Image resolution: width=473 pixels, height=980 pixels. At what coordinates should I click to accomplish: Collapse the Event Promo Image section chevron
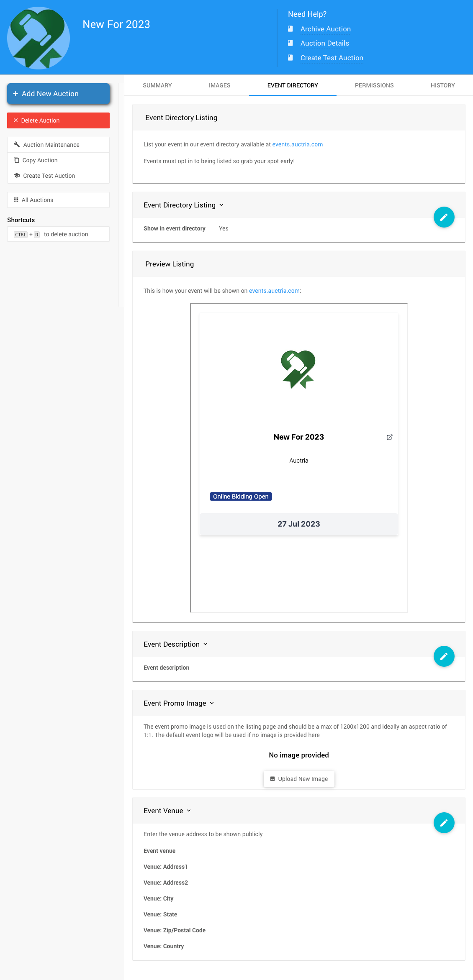[x=212, y=703]
